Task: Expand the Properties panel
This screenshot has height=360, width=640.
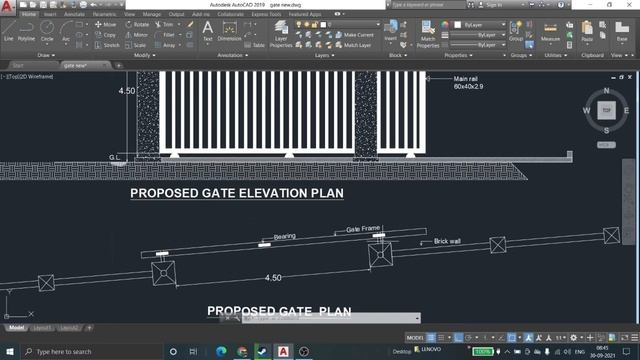Action: 458,55
